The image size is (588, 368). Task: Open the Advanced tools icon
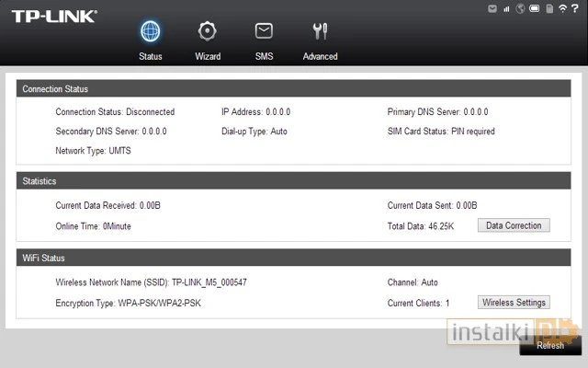[x=320, y=31]
